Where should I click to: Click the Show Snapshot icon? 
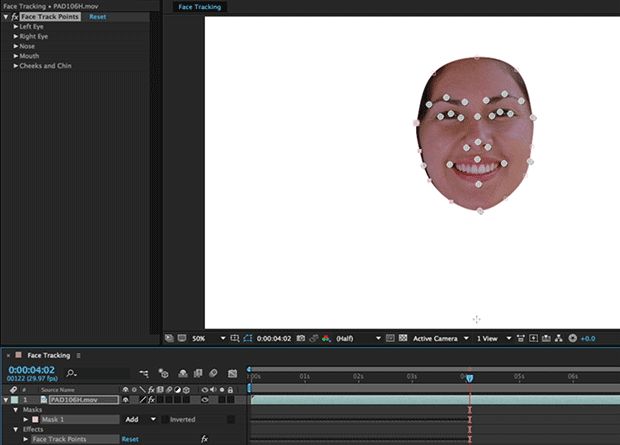pos(314,338)
